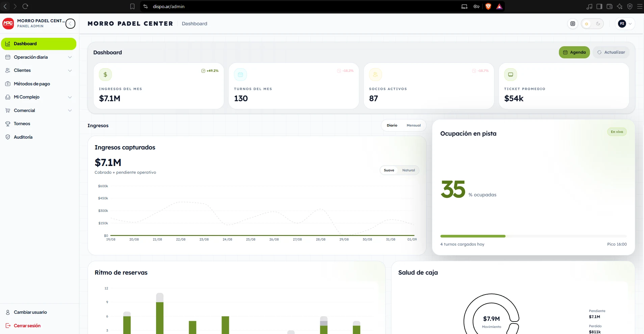Go back with the browser back arrow

click(x=5, y=6)
